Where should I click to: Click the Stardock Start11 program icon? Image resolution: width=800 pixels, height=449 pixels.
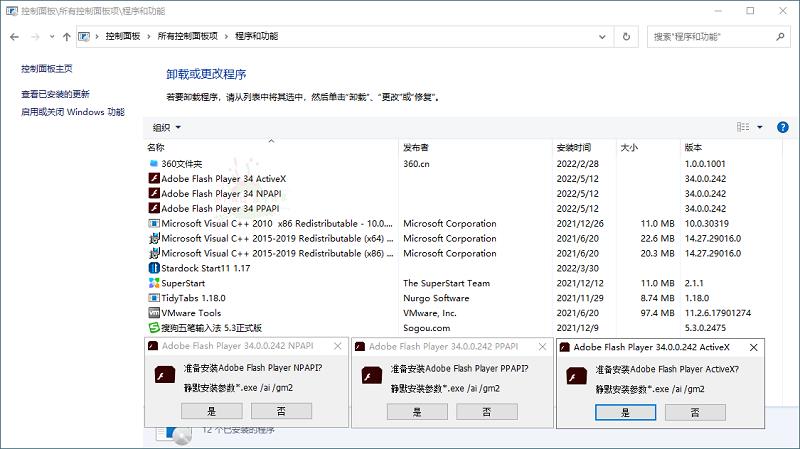point(153,268)
